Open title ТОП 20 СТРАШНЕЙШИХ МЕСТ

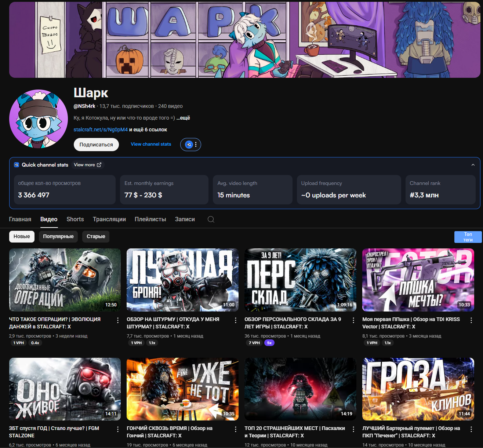tap(295, 432)
